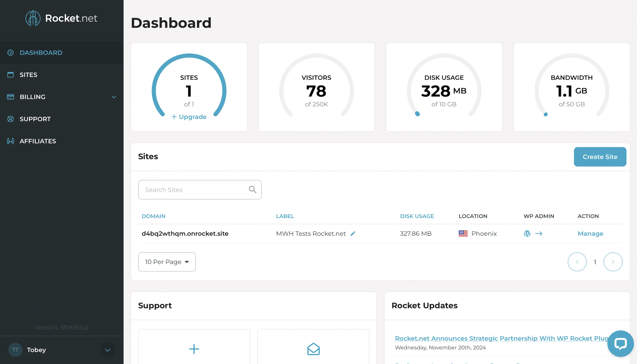The height and width of the screenshot is (364, 637).
Task: Go to Sites in the sidebar
Action: coord(28,75)
